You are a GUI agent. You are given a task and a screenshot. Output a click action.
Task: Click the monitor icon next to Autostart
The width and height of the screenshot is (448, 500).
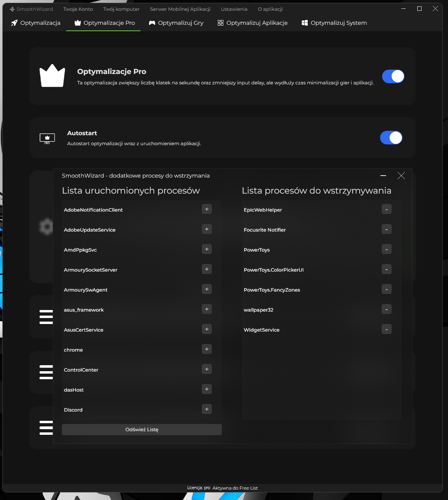47,138
